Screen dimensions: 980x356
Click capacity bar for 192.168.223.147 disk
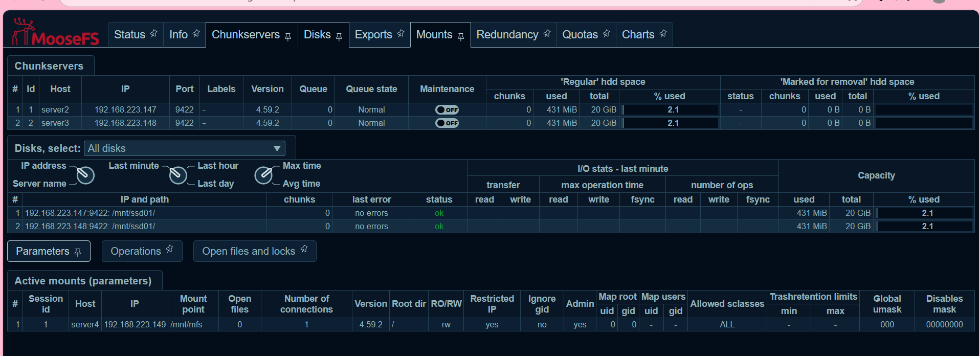(x=924, y=213)
